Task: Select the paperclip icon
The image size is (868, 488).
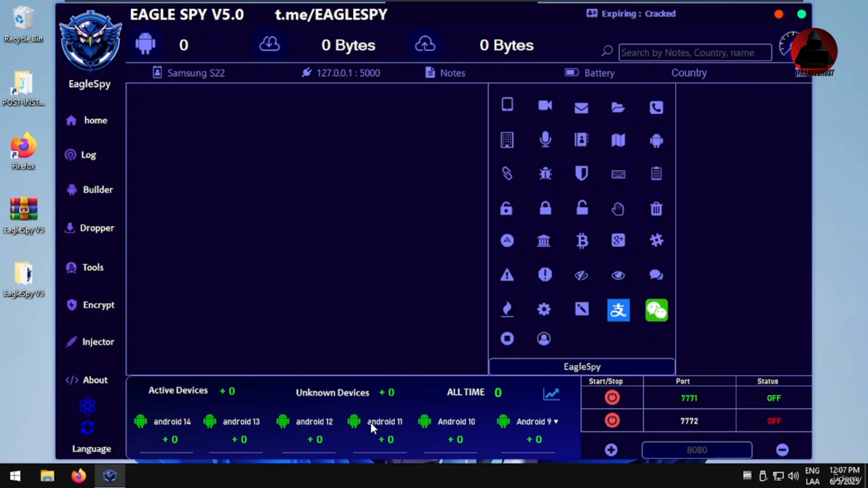Action: click(x=507, y=173)
